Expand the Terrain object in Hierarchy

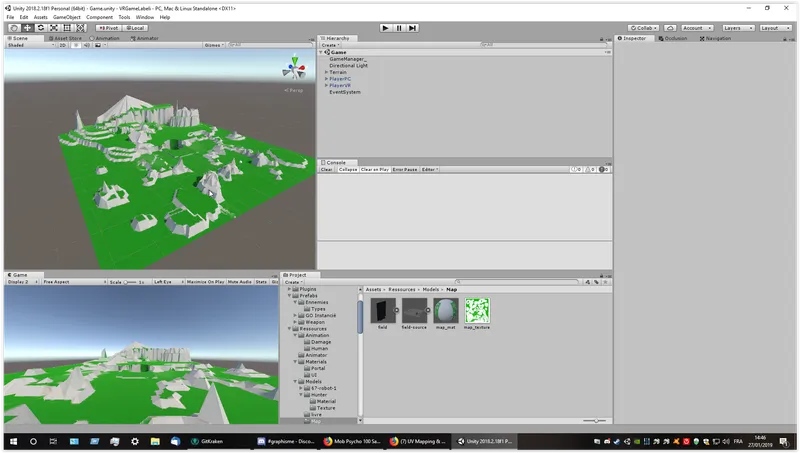(x=327, y=72)
